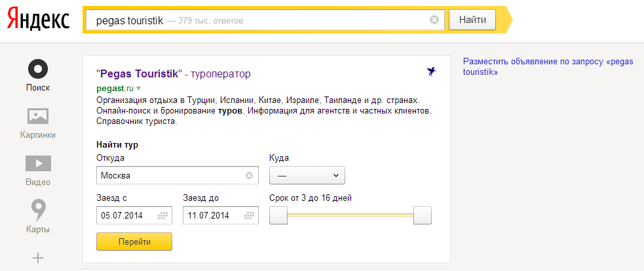Image resolution: width=644 pixels, height=271 pixels.
Task: Click the Yandex logo
Action: click(x=38, y=21)
